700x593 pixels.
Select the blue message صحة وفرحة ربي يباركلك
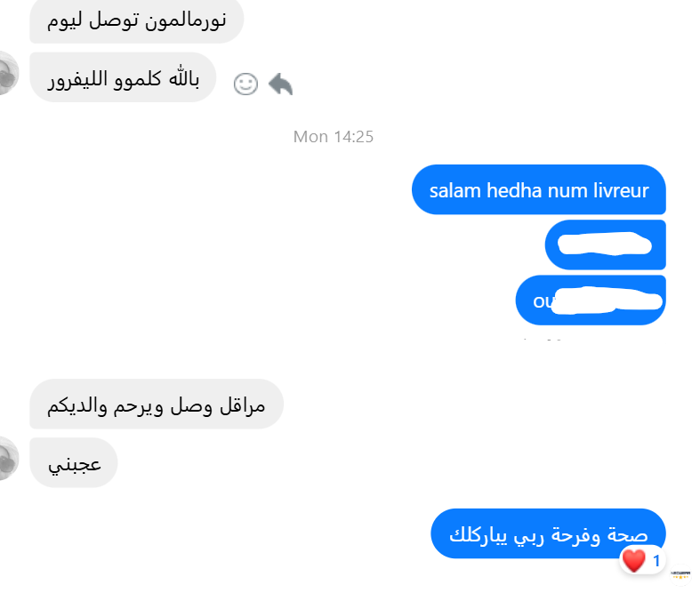click(x=548, y=533)
